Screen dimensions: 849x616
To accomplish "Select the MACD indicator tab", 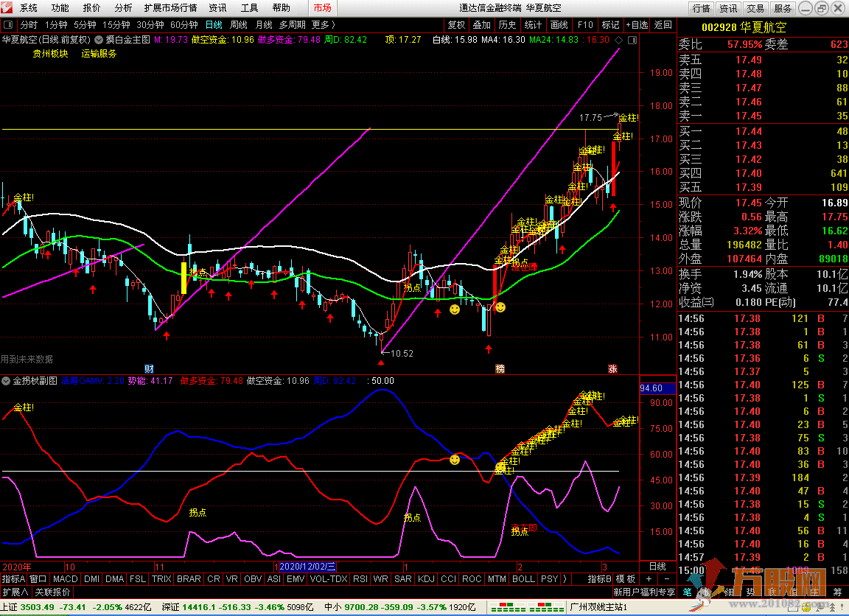I will click(x=65, y=579).
